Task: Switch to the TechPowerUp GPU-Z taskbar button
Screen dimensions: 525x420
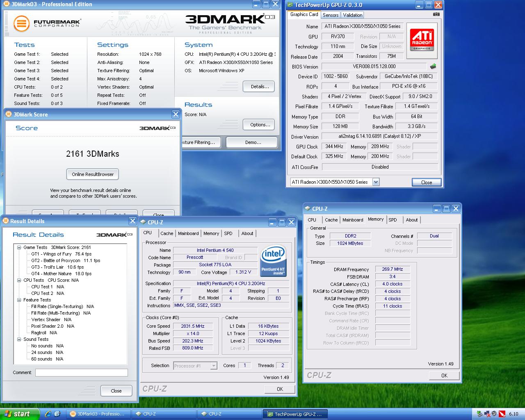Action: coord(294,414)
